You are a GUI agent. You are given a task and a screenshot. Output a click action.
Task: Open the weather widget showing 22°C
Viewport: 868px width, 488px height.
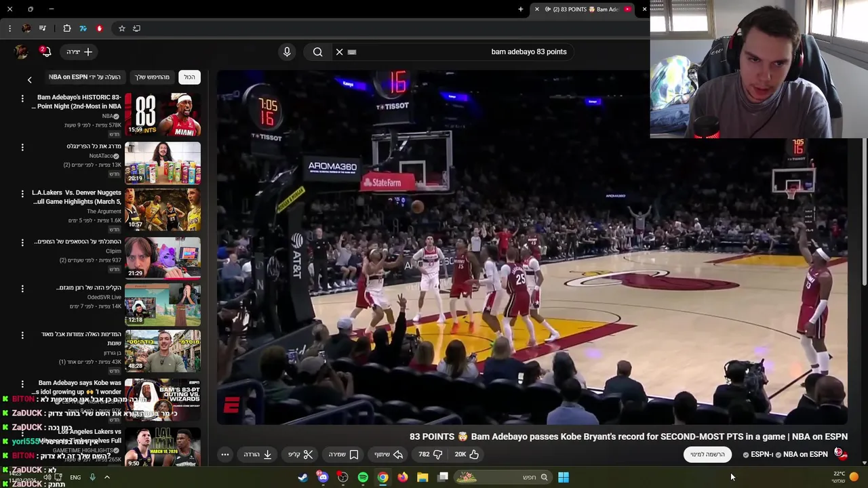coord(845,477)
